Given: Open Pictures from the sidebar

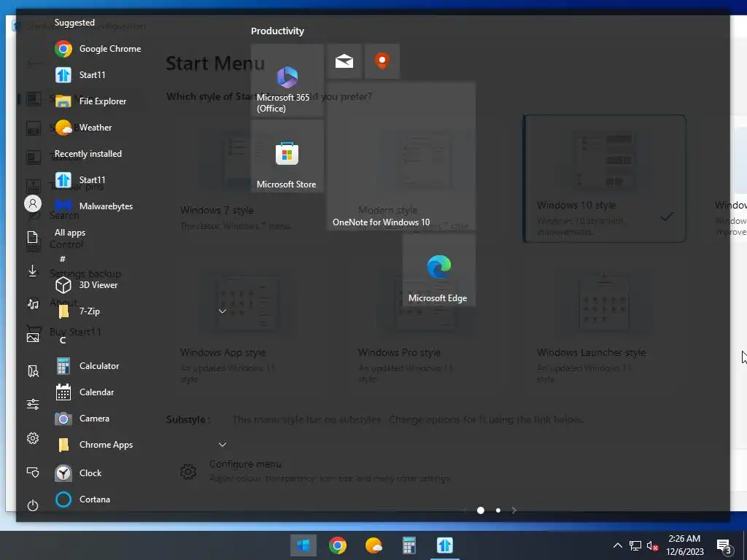Looking at the screenshot, I should coord(32,337).
